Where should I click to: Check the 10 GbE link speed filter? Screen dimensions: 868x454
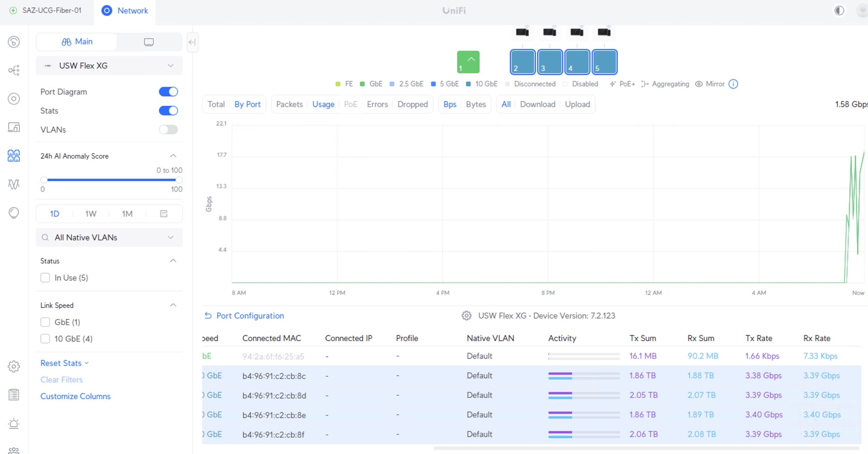coord(45,339)
